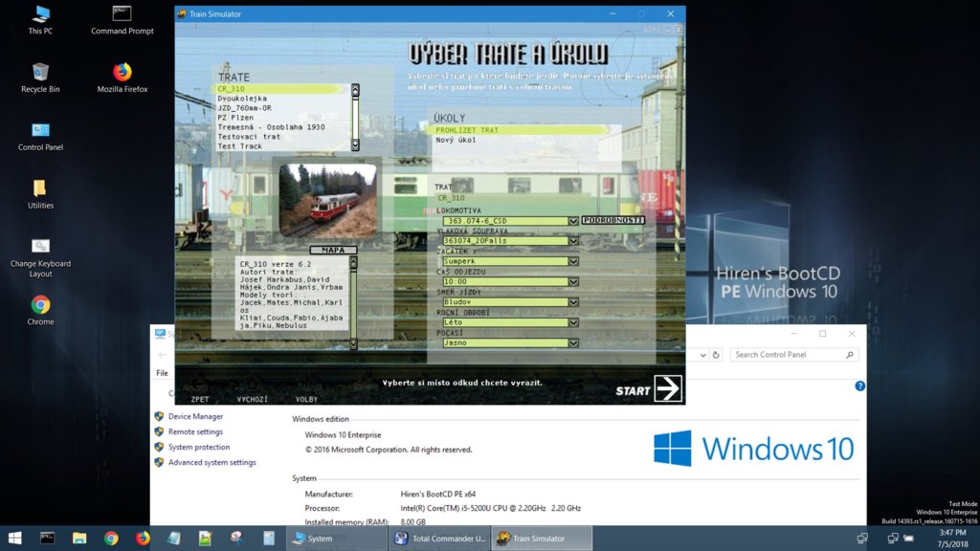The image size is (980, 551).
Task: Click the Mapa button
Action: 333,250
